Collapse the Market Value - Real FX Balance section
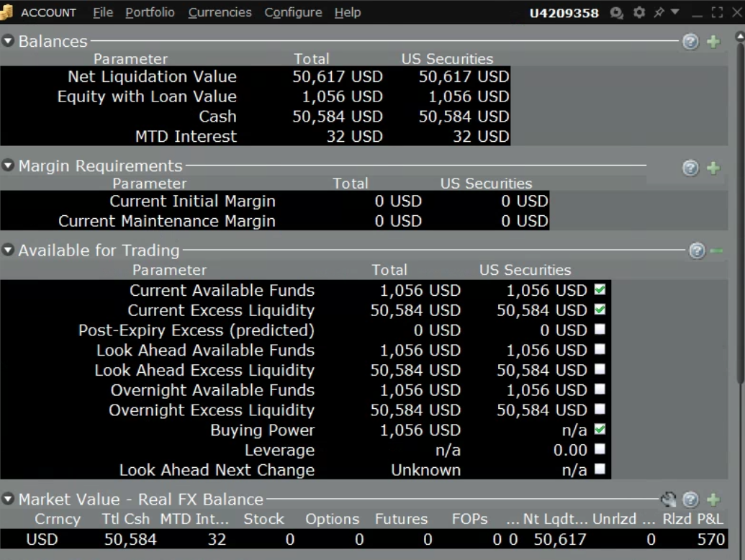 pos(9,499)
